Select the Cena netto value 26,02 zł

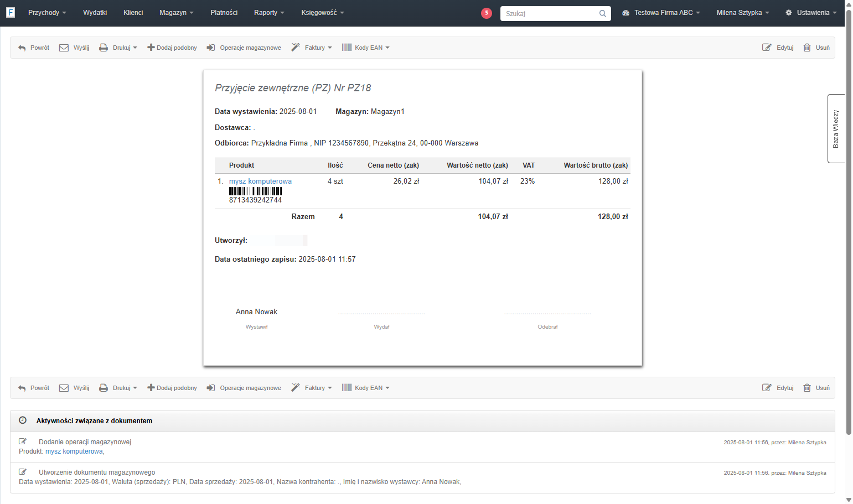(x=406, y=181)
